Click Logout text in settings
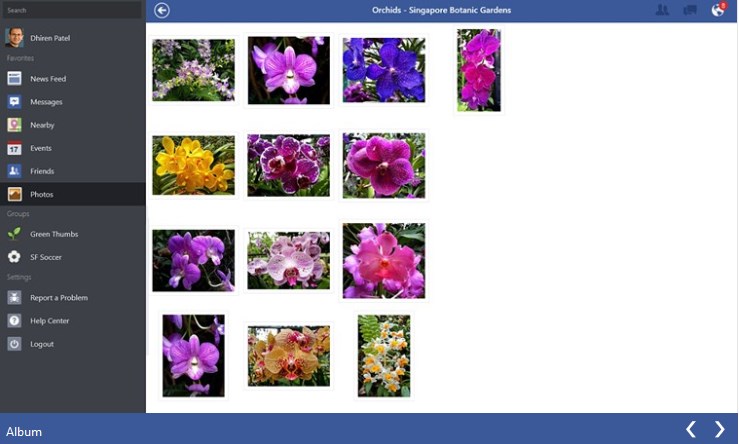The image size is (739, 444). click(42, 344)
